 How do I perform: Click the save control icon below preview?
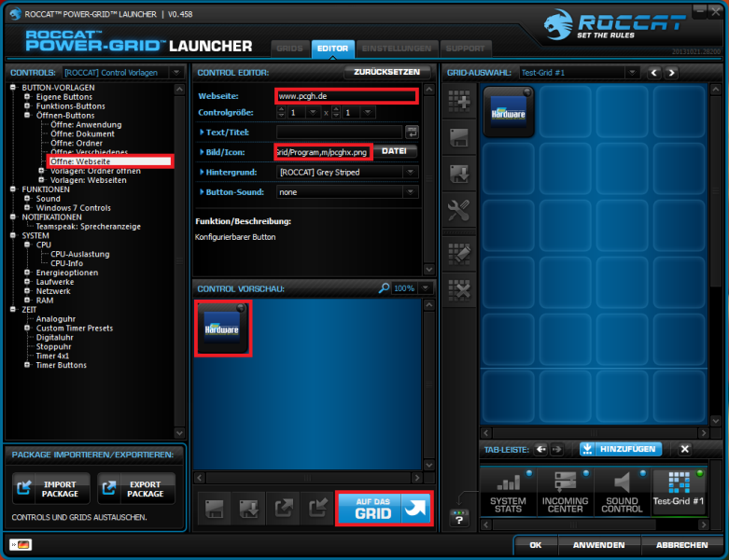tap(215, 509)
